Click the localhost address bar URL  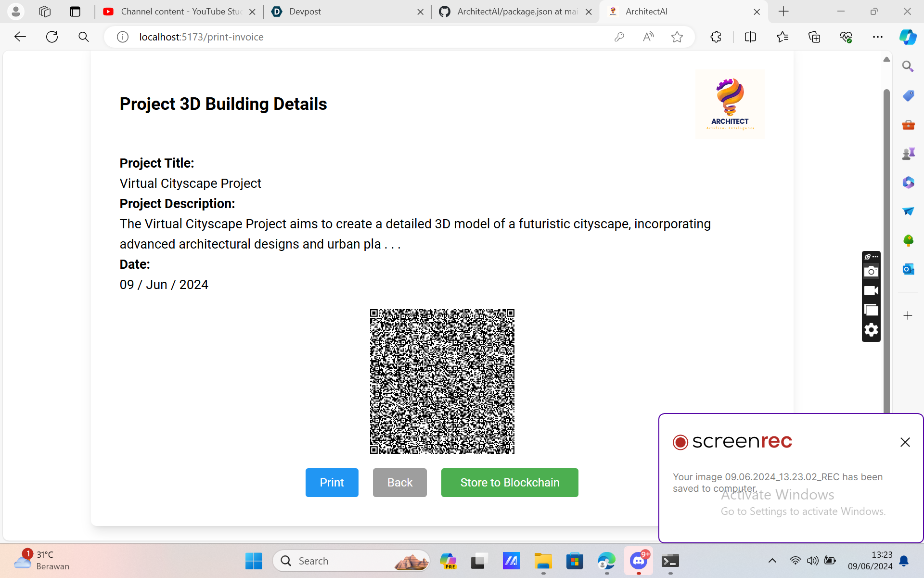[x=201, y=37]
